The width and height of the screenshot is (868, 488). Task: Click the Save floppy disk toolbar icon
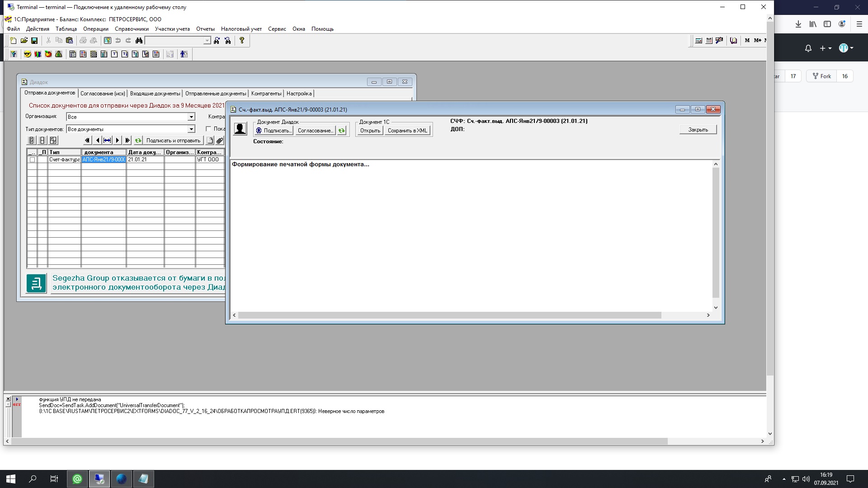coord(34,41)
